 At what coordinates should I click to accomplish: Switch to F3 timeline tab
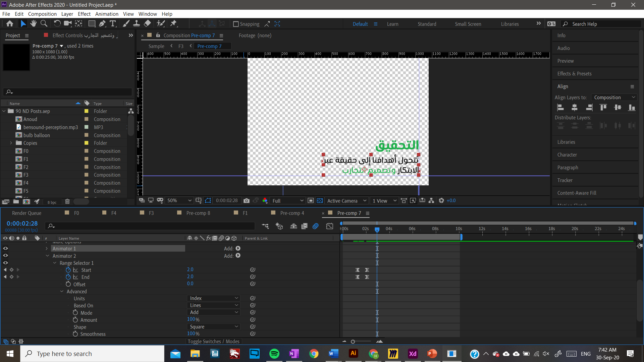coord(151,213)
